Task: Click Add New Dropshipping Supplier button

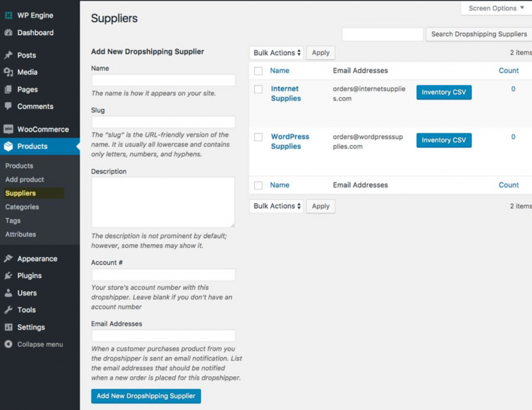Action: [x=146, y=396]
